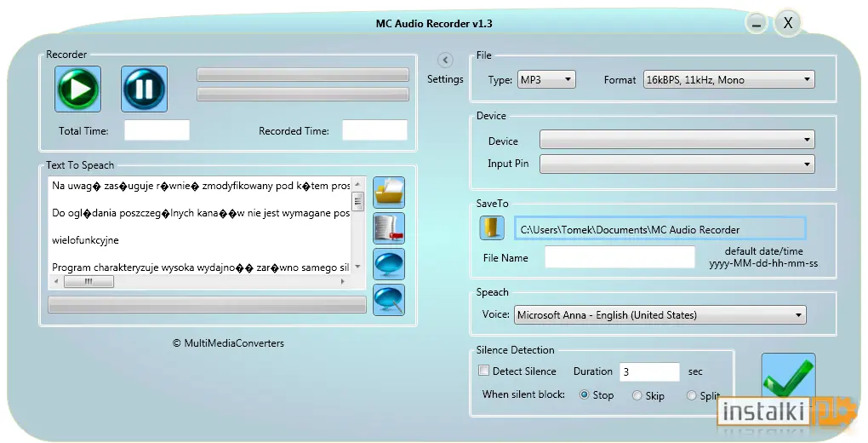
Task: Pause recording with the blue pause button
Action: coord(144,89)
